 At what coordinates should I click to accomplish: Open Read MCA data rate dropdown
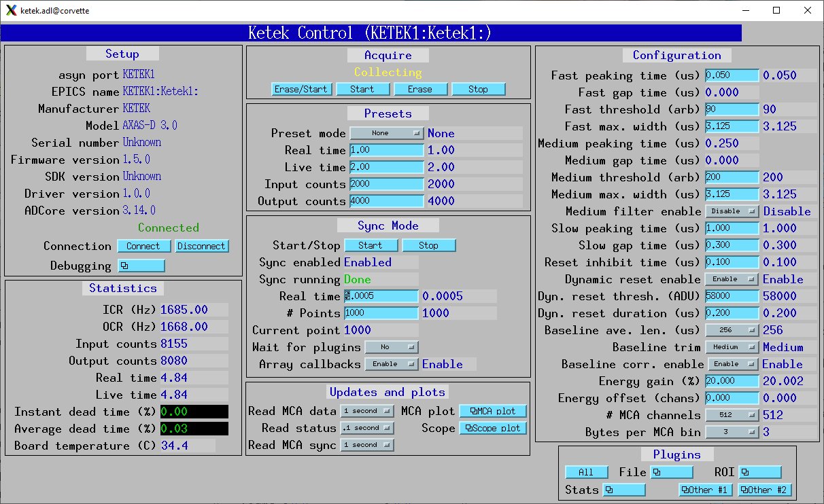point(366,411)
